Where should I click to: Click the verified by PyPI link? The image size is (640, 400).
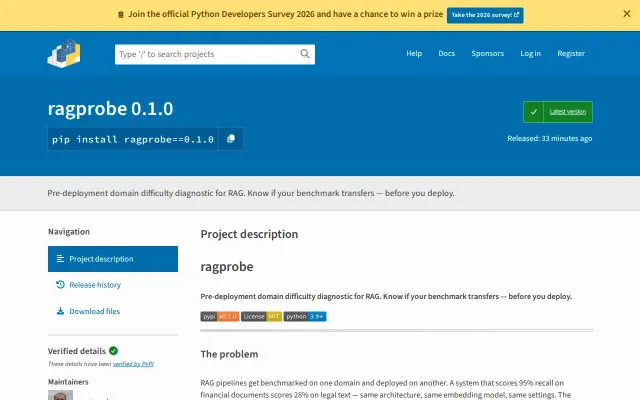click(x=133, y=364)
